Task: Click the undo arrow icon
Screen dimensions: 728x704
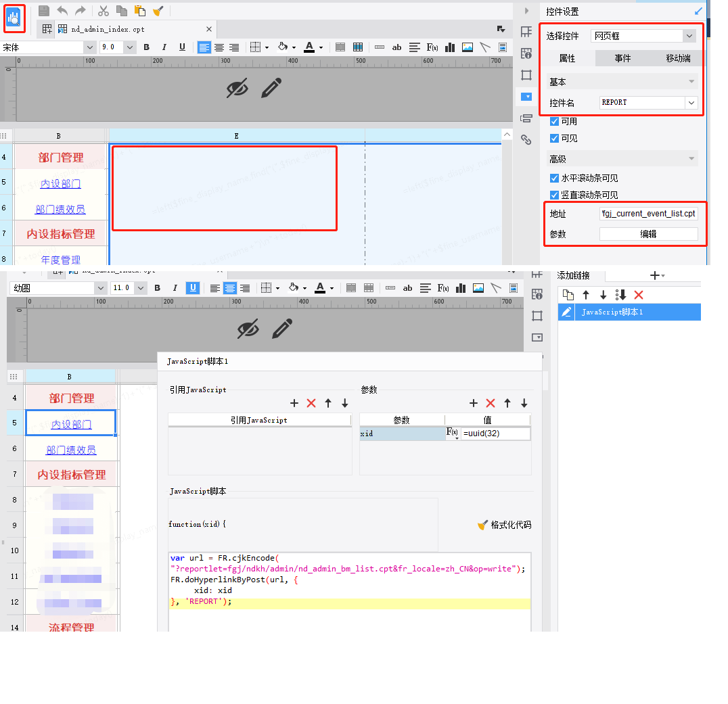Action: [62, 11]
